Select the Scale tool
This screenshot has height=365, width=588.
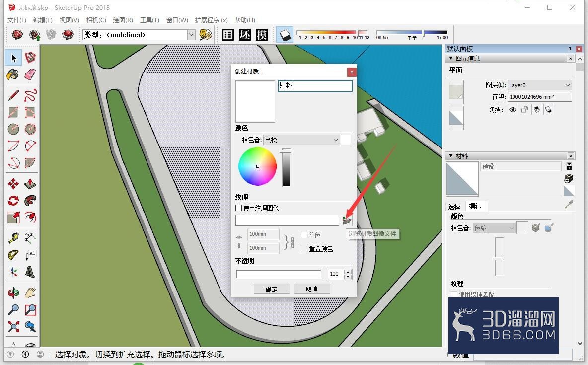(13, 218)
